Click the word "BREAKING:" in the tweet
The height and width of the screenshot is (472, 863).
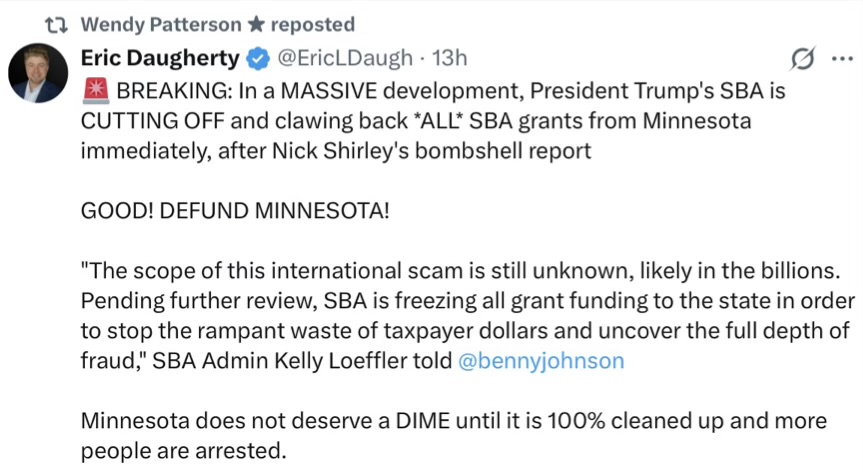click(161, 92)
